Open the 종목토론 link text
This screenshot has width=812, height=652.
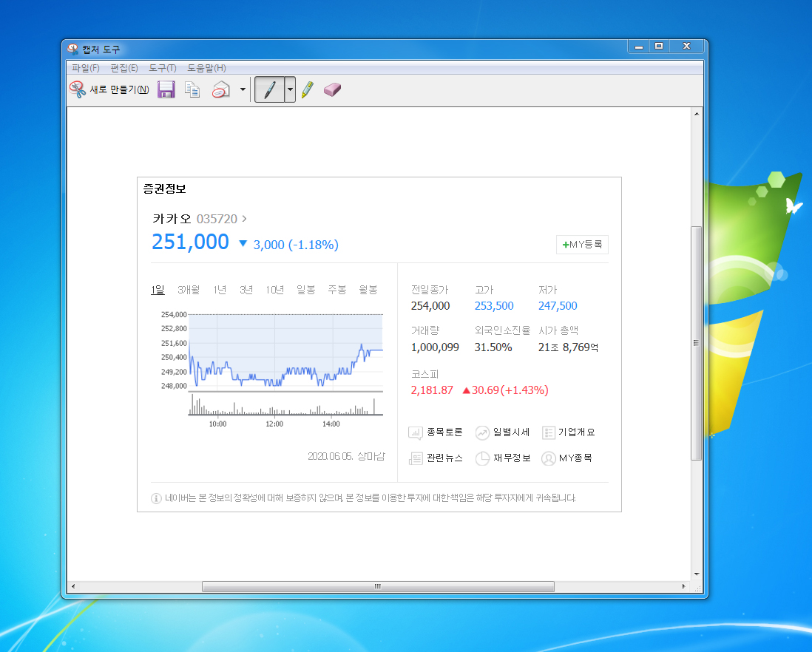(444, 432)
